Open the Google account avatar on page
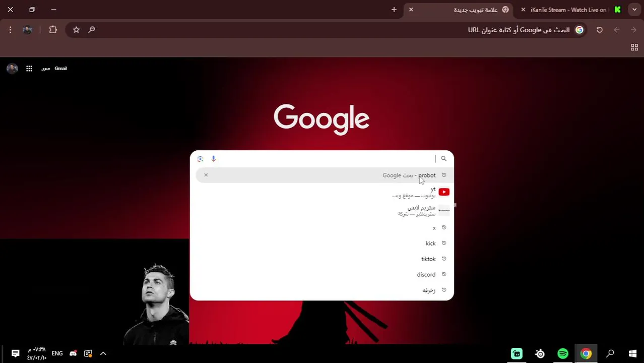644x363 pixels. 12,69
